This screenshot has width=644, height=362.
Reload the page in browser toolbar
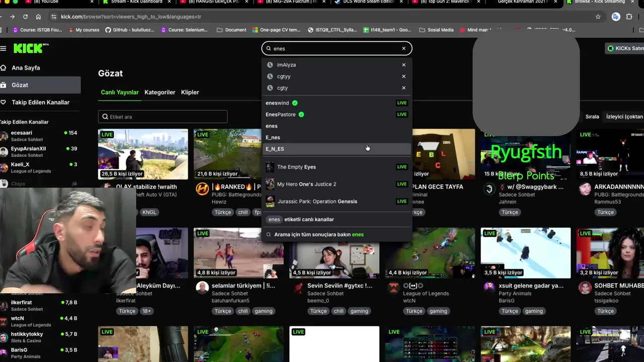pyautogui.click(x=26, y=17)
